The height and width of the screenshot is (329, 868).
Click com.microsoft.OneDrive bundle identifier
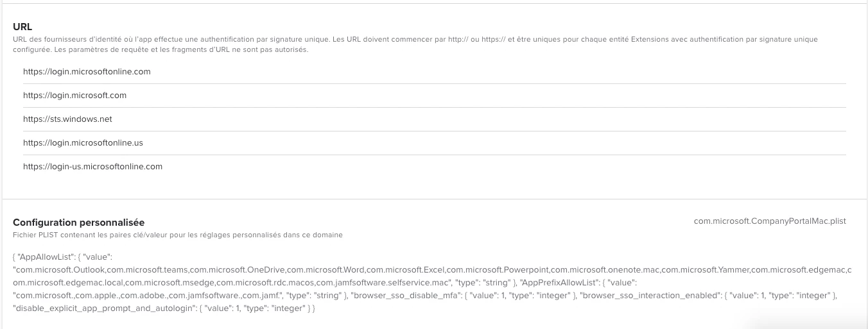[x=243, y=269]
